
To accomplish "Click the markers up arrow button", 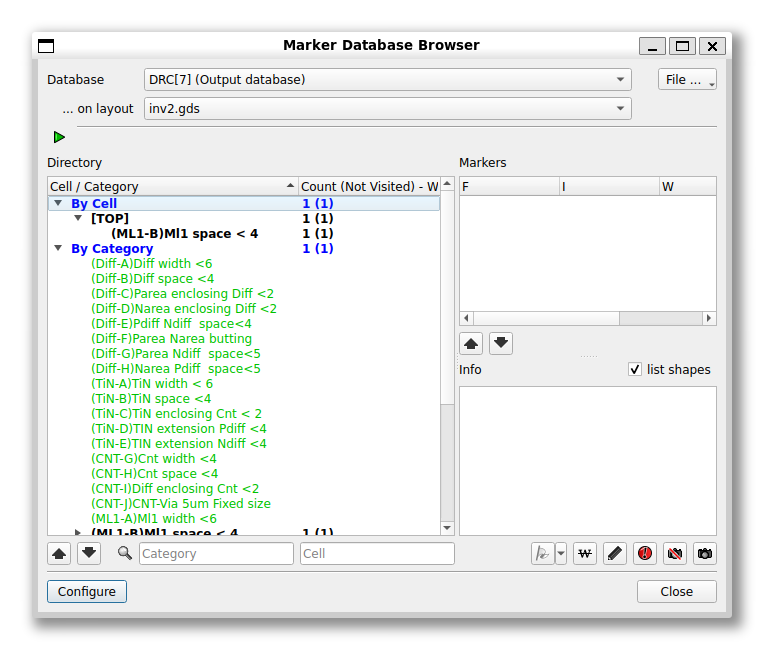I will (471, 344).
